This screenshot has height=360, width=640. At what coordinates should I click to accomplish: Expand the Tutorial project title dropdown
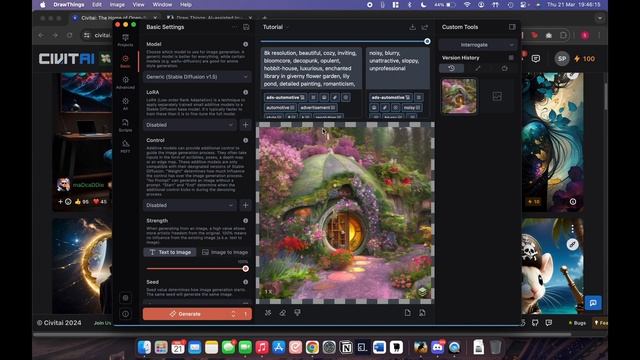276,27
